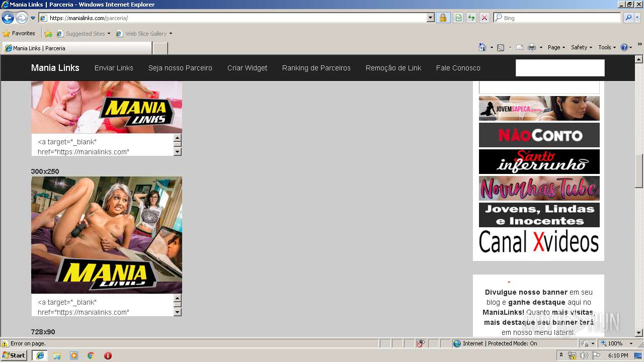Refresh the page with the Refresh icon
This screenshot has width=644, height=362.
(471, 18)
